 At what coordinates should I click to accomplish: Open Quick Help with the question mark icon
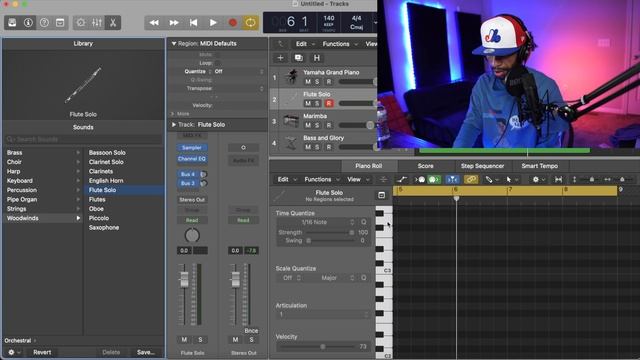[44, 22]
